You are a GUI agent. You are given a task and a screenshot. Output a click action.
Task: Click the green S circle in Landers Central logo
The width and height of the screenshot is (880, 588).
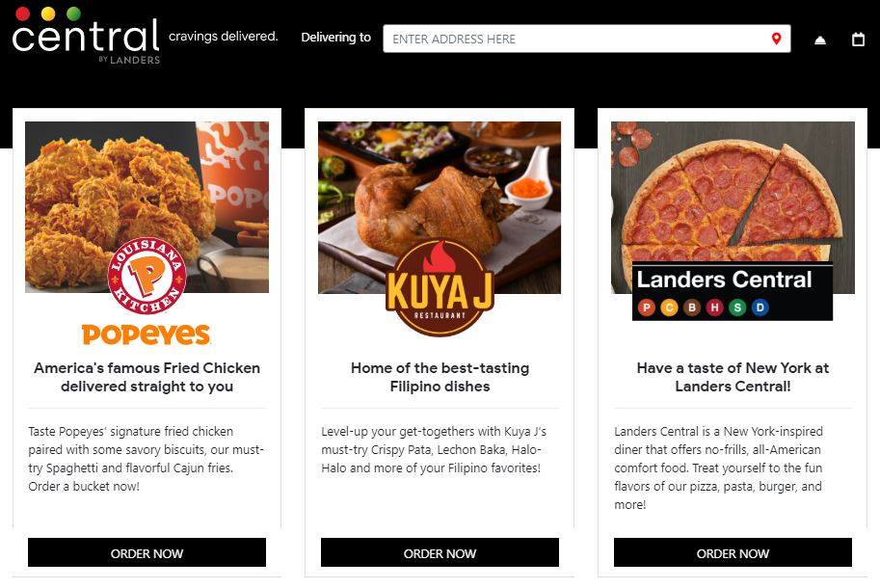pos(737,307)
